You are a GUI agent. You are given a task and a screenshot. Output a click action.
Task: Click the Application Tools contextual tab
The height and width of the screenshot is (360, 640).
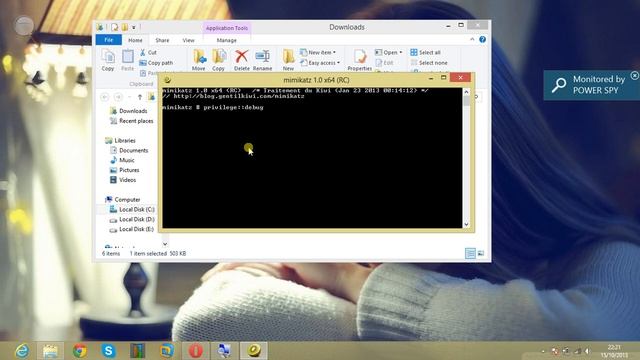coord(227,28)
